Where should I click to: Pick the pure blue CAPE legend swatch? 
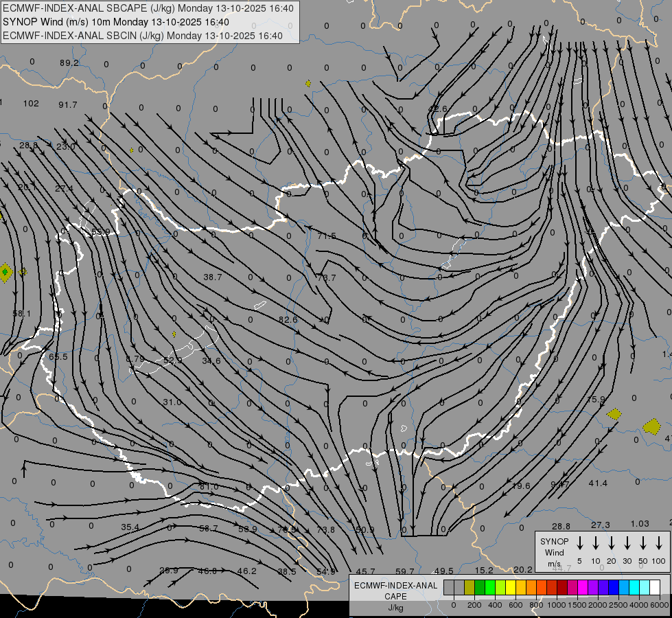coord(613,588)
